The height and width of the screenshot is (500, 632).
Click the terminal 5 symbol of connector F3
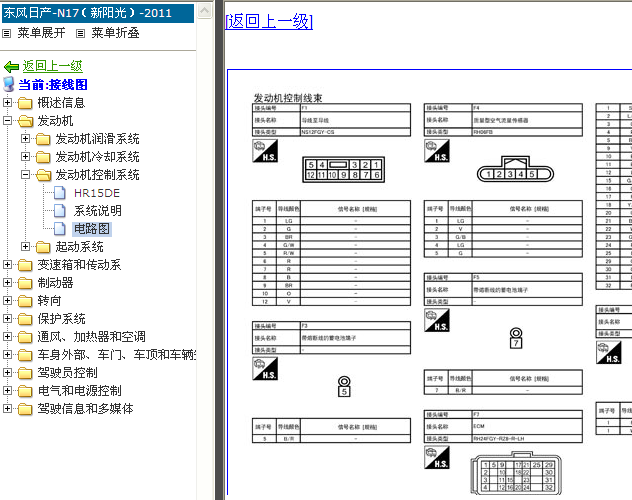coord(344,386)
